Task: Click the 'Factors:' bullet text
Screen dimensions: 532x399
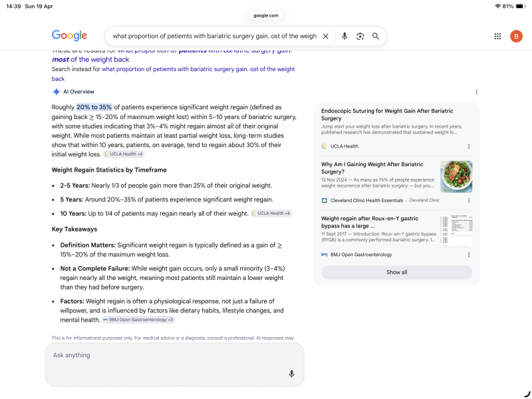Action: point(172,311)
